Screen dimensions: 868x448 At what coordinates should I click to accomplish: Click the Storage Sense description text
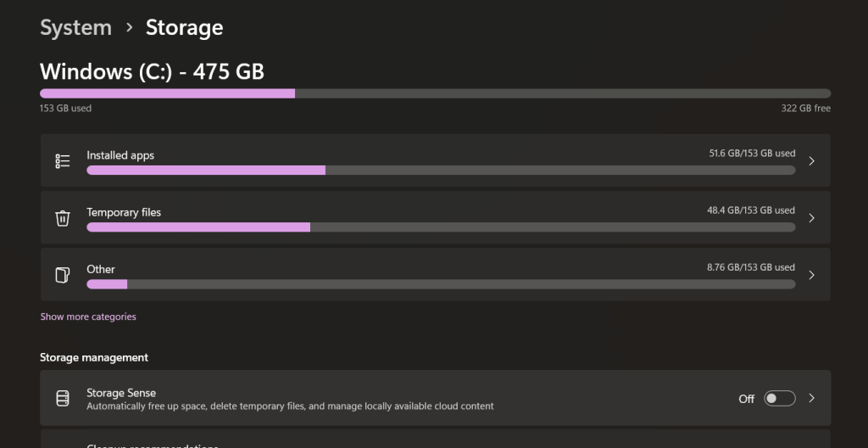click(x=290, y=406)
